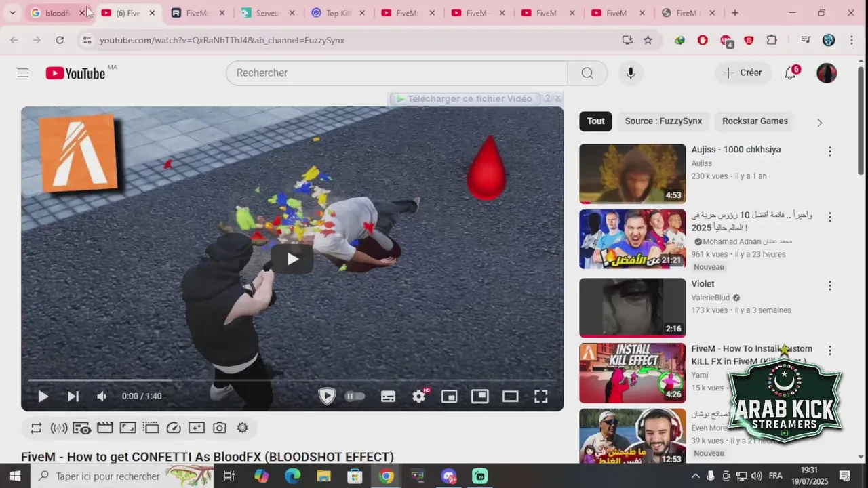
Task: Select the Rockstar Games chip
Action: pos(755,121)
